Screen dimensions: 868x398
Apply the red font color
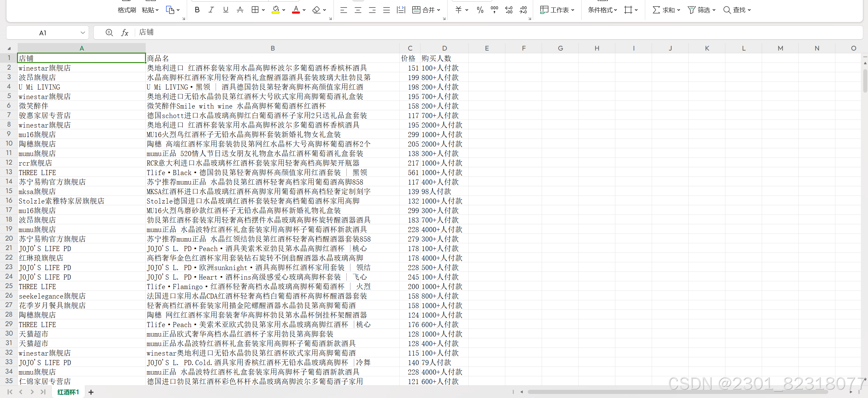pyautogui.click(x=296, y=10)
